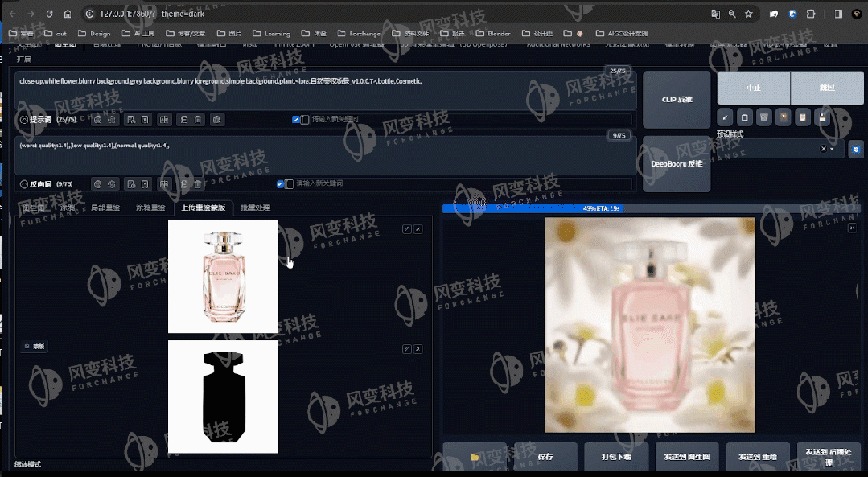Remove the uploaded black mask image
The image size is (868, 477).
click(418, 349)
